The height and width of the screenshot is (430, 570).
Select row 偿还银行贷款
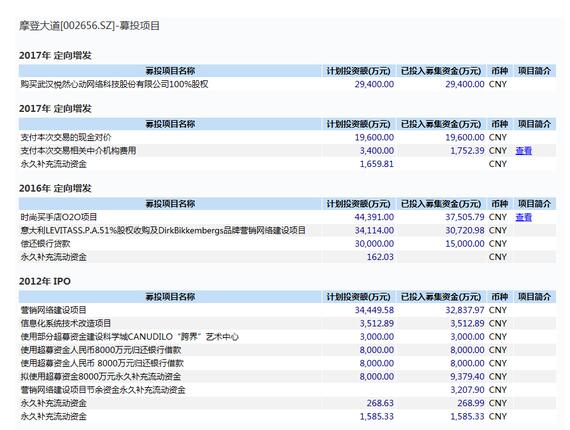pyautogui.click(x=287, y=244)
